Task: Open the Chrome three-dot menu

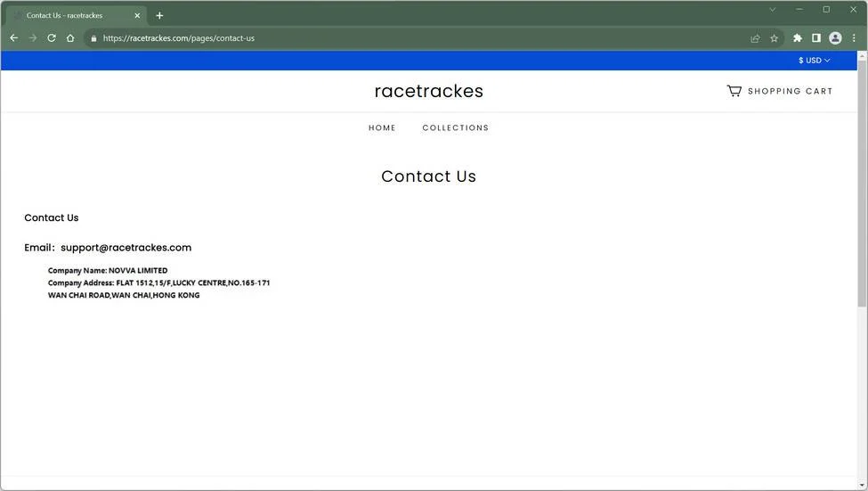Action: click(x=854, y=38)
